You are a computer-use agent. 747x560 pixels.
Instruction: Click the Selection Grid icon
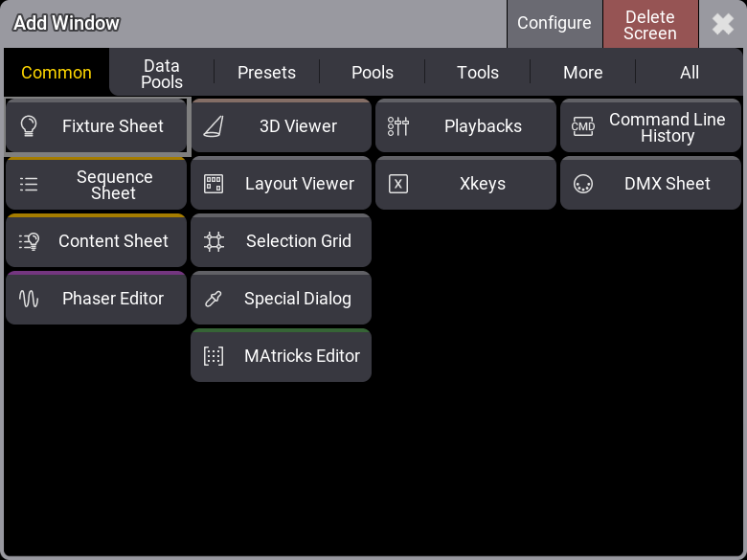click(x=214, y=241)
